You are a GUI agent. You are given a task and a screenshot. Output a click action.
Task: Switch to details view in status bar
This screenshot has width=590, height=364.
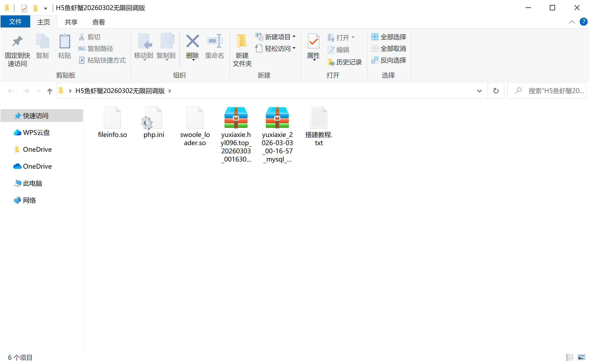click(570, 357)
